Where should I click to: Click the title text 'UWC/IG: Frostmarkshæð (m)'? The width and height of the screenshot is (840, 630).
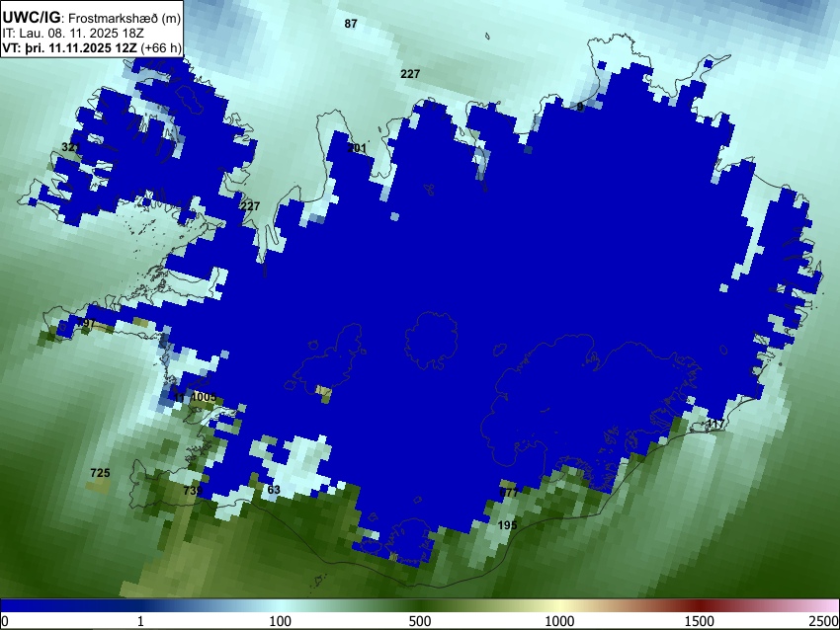click(92, 17)
